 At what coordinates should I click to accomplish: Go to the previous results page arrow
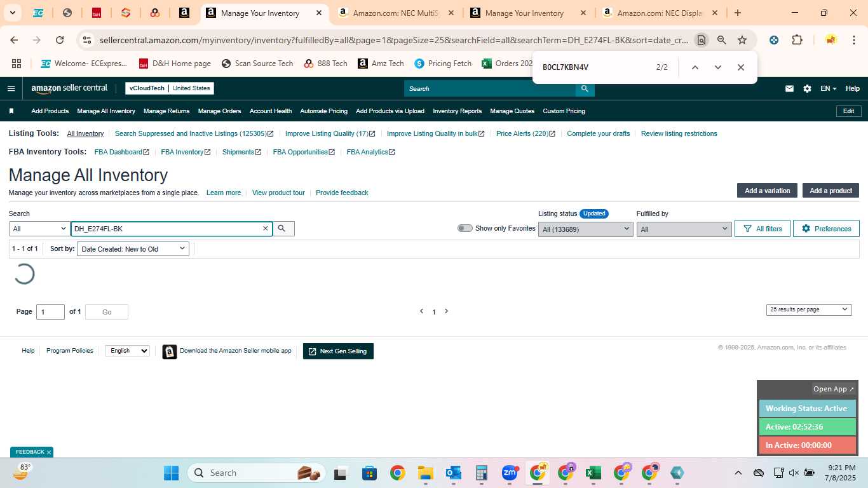point(421,311)
